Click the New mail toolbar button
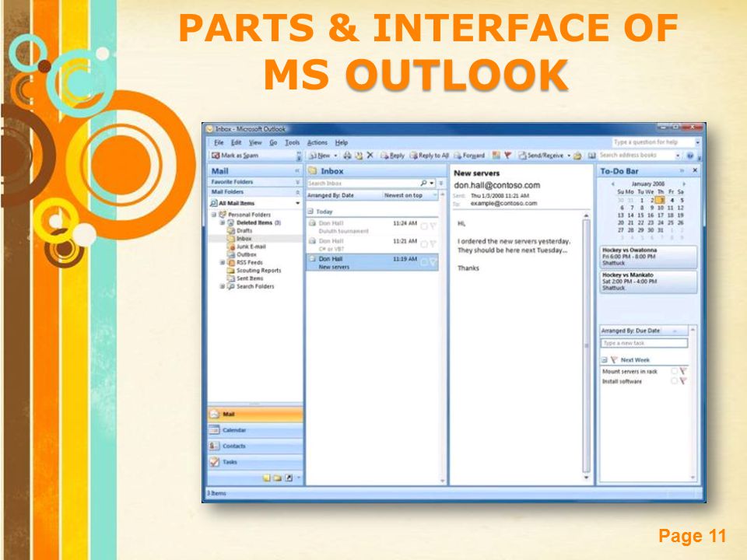 click(x=320, y=156)
